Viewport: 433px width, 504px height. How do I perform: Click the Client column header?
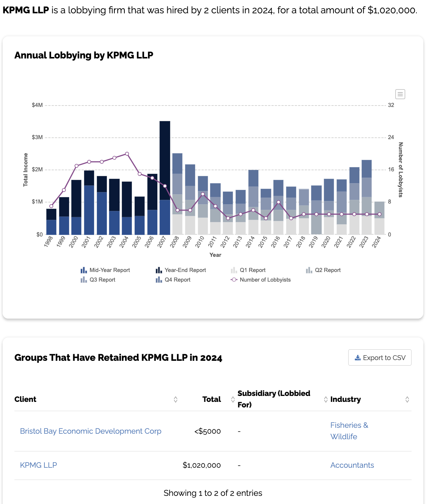pyautogui.click(x=25, y=399)
